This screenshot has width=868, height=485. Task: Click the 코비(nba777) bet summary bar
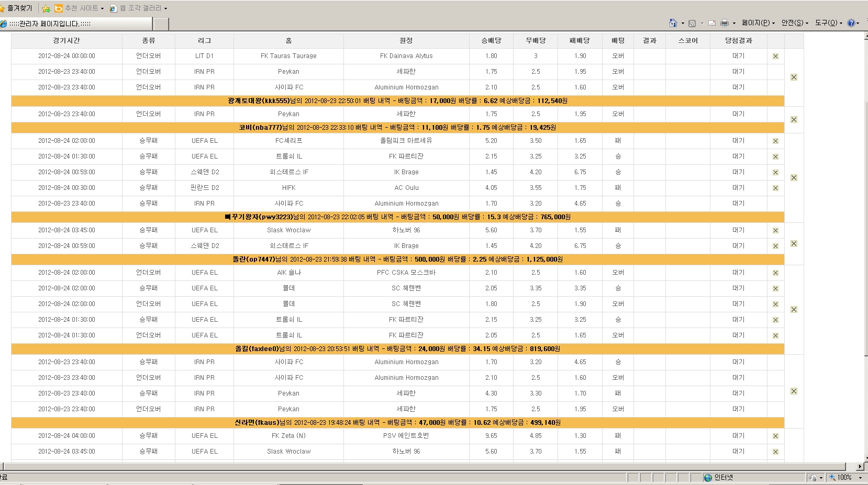click(x=398, y=128)
